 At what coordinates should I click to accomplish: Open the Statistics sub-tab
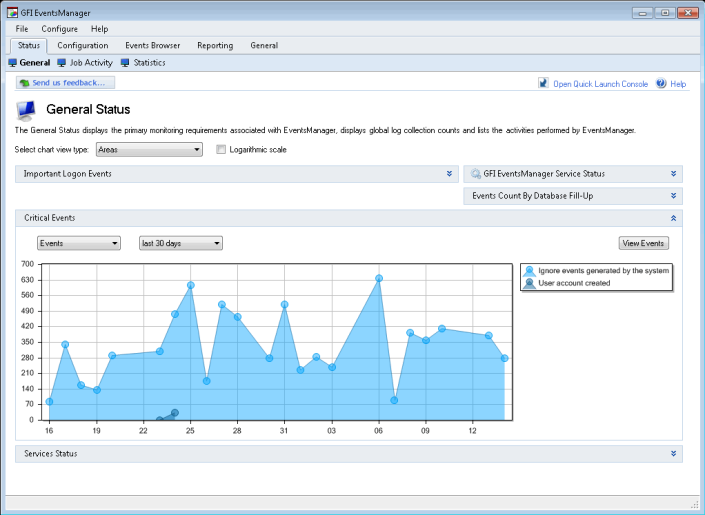point(149,63)
